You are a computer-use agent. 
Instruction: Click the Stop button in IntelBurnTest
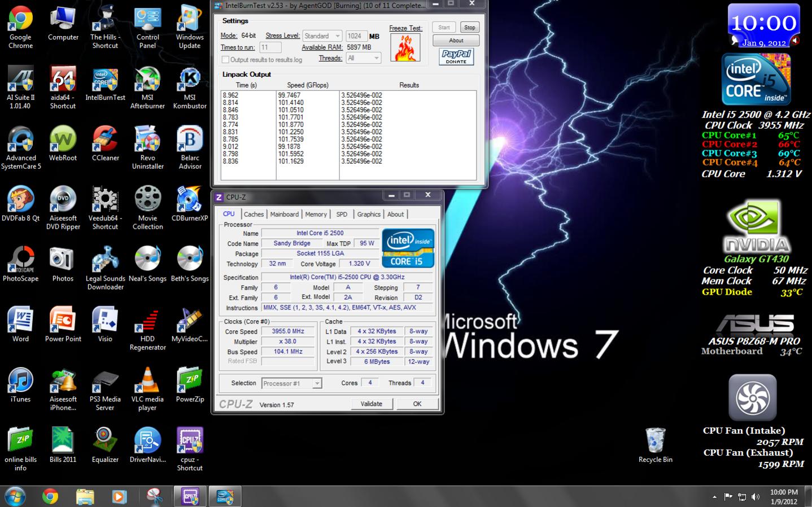click(470, 27)
